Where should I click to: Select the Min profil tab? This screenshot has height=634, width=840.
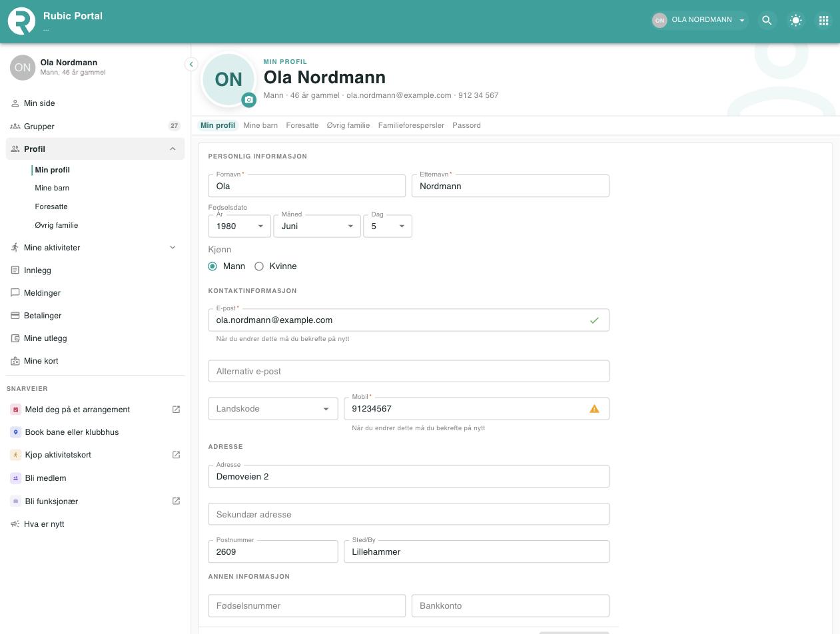[x=218, y=125]
